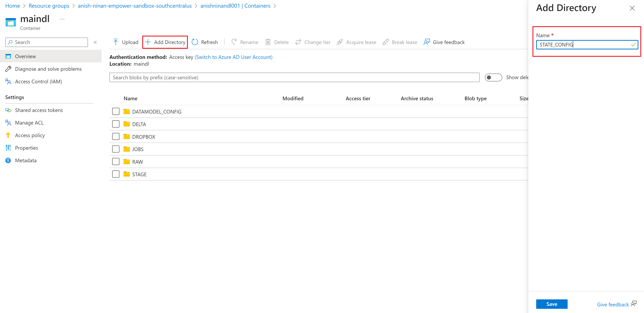Open Access policy settings page
The height and width of the screenshot is (313, 644).
pos(30,135)
